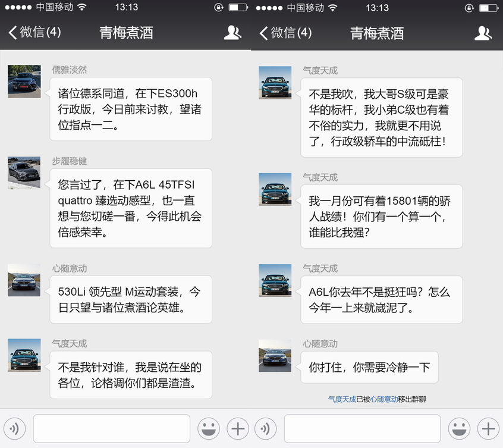Select the message starting 不是我吹
The image size is (503, 448).
point(382,117)
